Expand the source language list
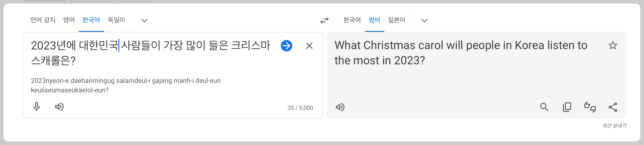Screen dimensions: 644x145 [144, 20]
